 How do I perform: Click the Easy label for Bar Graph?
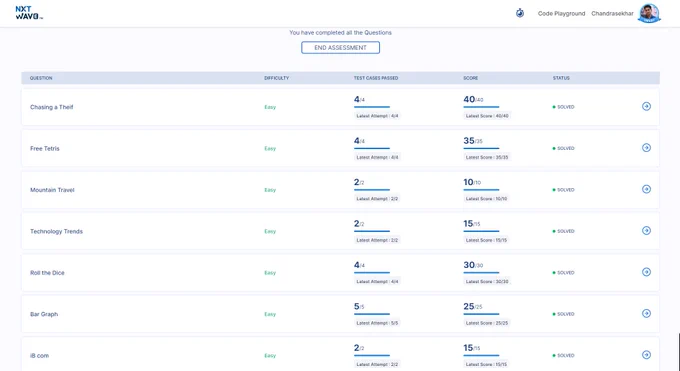pos(270,314)
